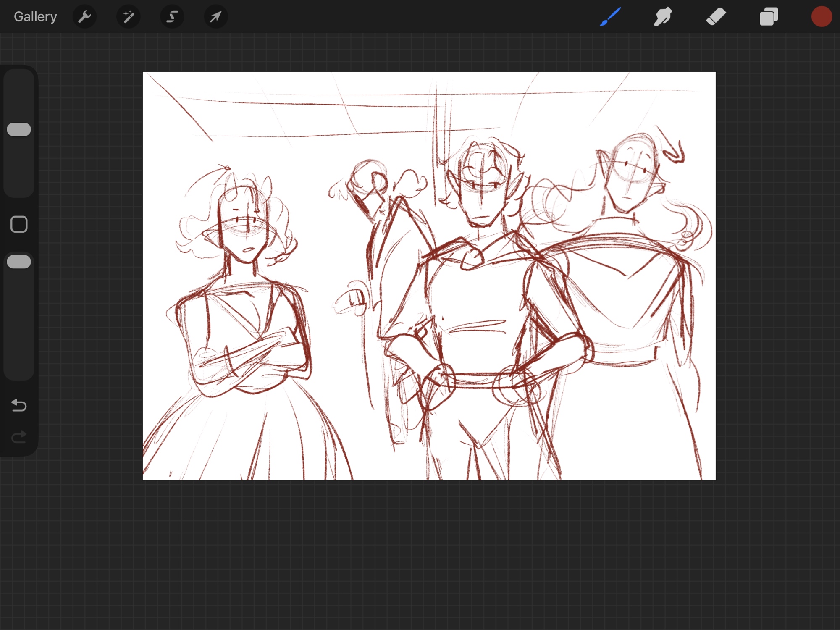
Task: Tap the square Modify eyedropper button
Action: (19, 224)
